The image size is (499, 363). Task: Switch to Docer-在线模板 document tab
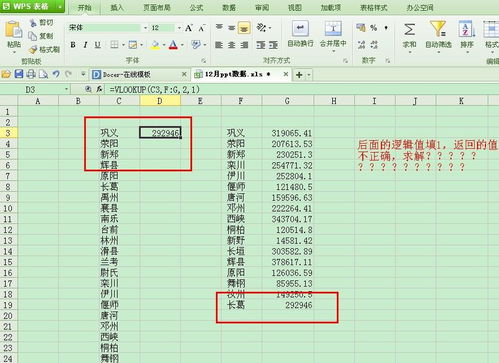point(127,75)
